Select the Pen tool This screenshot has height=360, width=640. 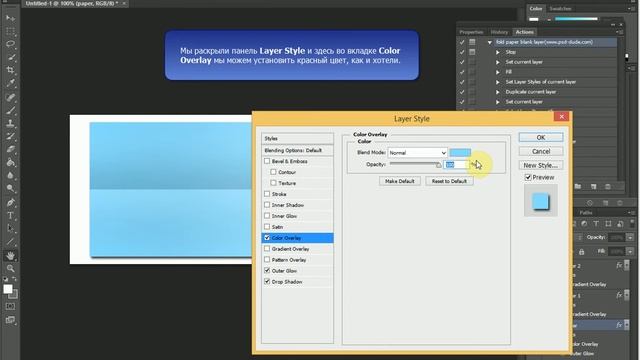point(10,202)
